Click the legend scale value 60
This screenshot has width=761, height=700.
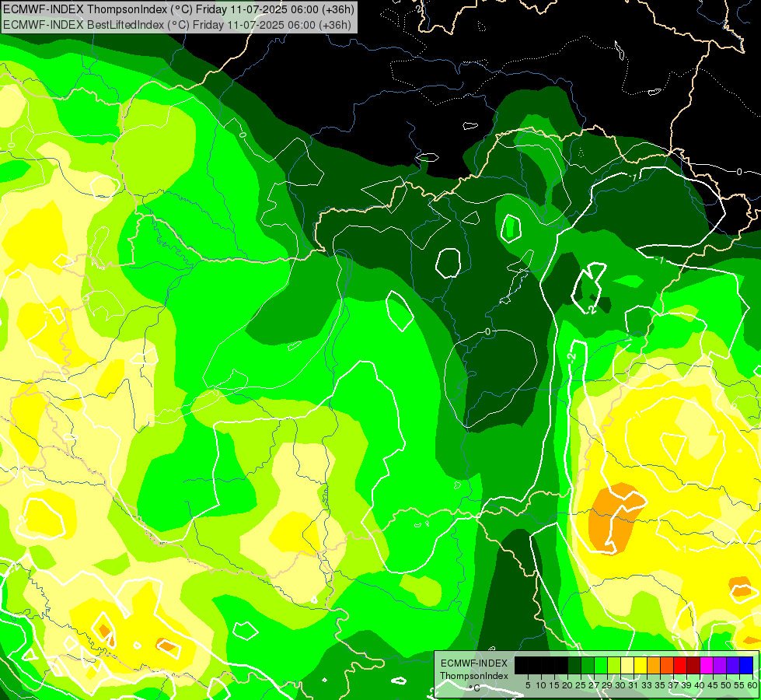click(752, 685)
